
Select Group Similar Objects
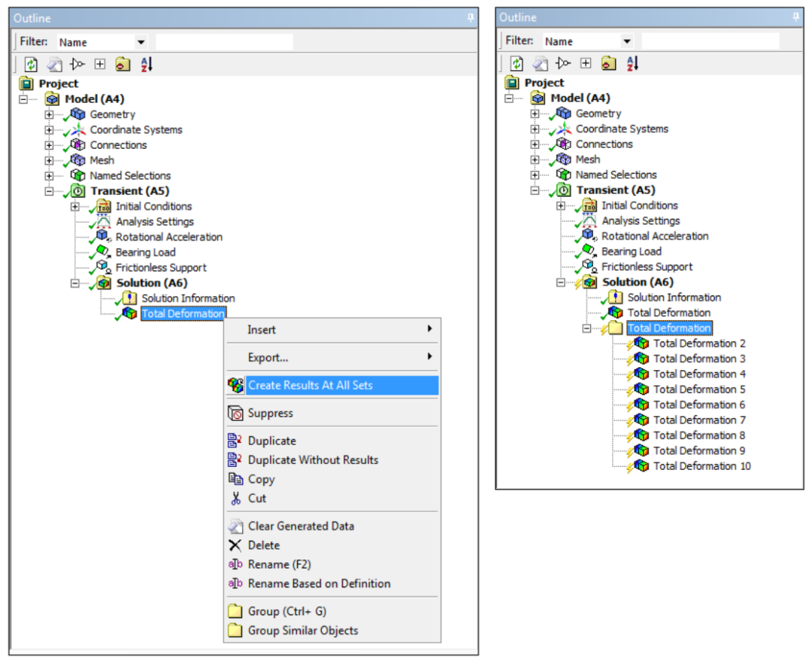[x=303, y=631]
